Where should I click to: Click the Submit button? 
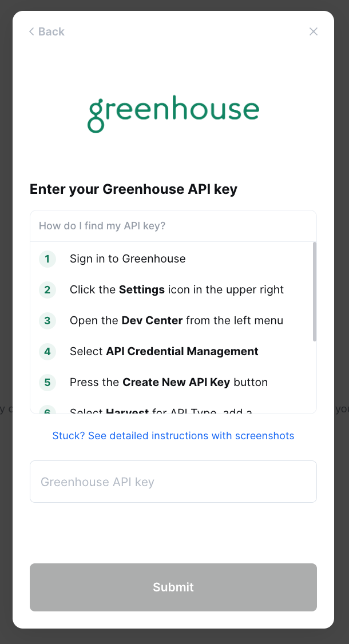[x=173, y=587]
